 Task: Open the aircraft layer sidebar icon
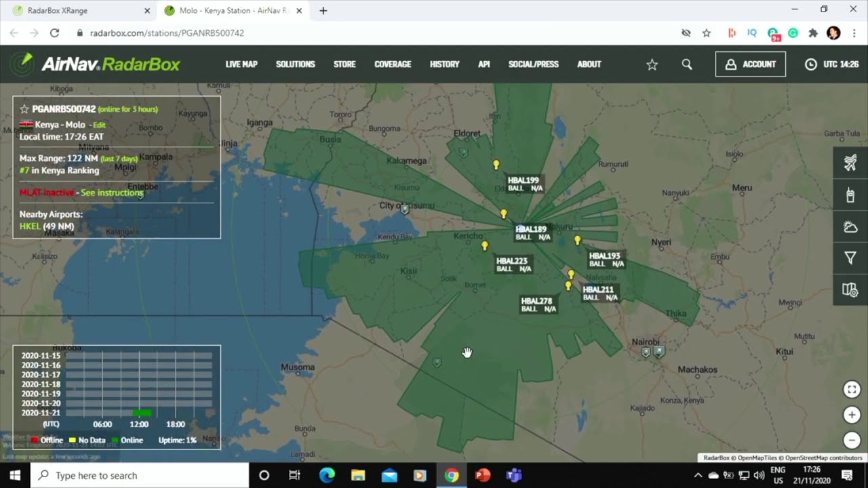[850, 163]
